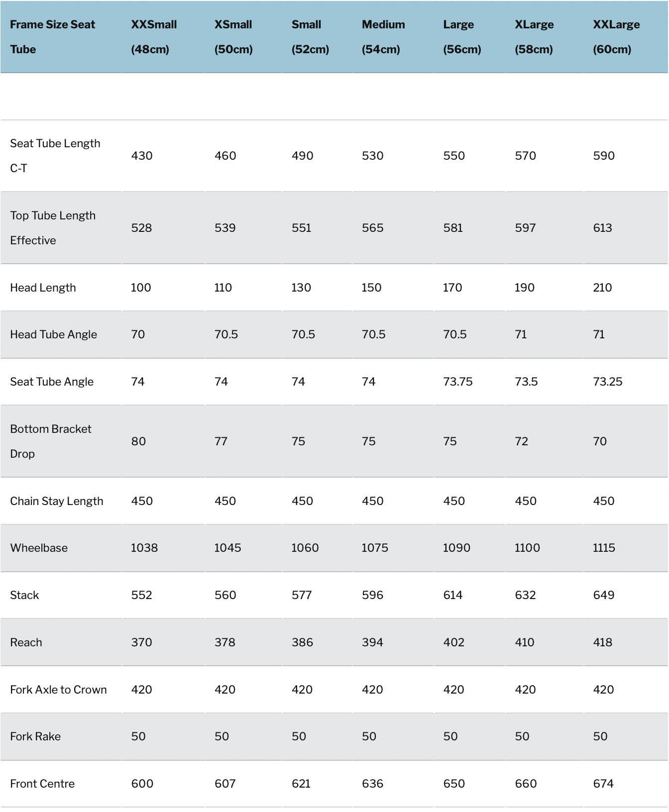The image size is (669, 812).
Task: Click Stack value 596 for Medium
Action: [x=372, y=595]
